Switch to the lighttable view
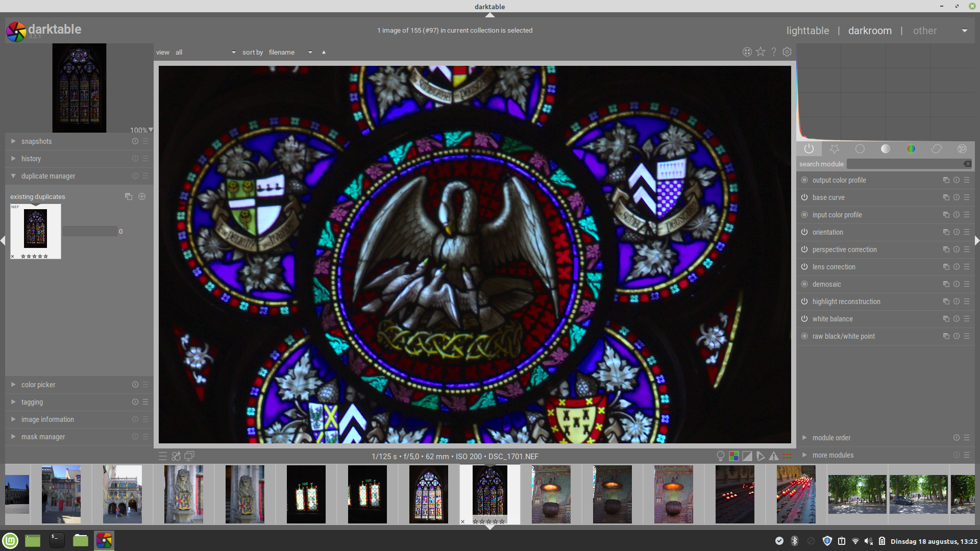The width and height of the screenshot is (980, 551). 807,31
